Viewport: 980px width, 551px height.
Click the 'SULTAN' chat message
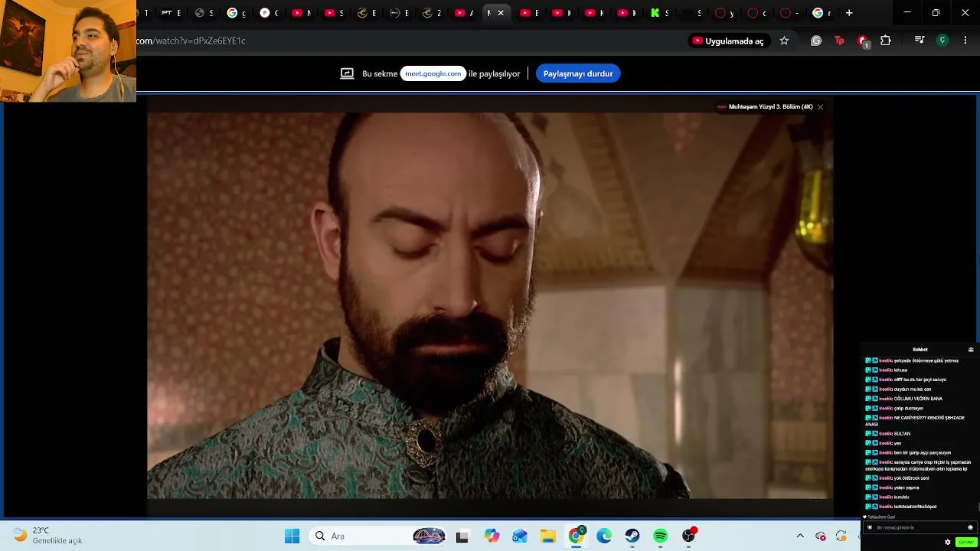[x=902, y=434]
